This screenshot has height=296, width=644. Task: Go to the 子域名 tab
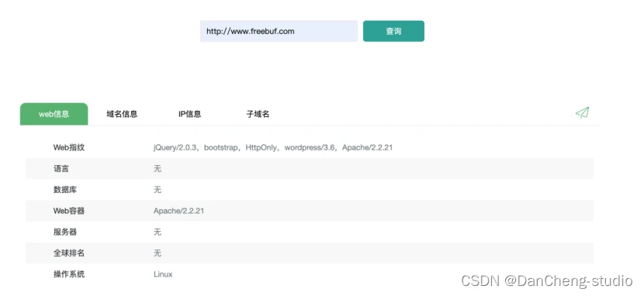258,114
